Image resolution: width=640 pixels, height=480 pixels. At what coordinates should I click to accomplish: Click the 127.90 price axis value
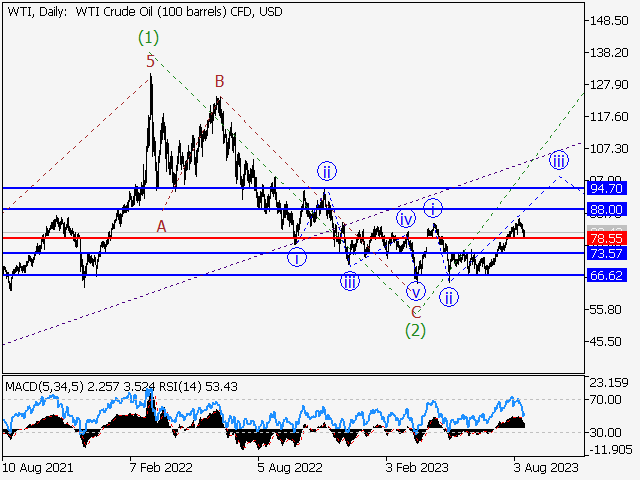pos(609,84)
